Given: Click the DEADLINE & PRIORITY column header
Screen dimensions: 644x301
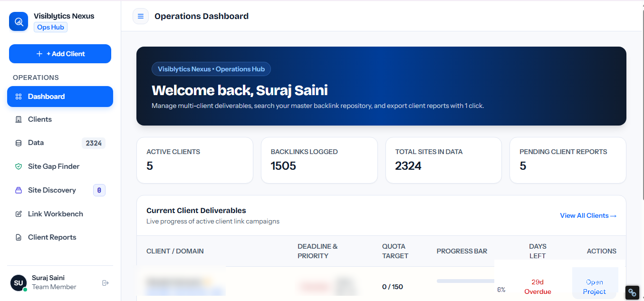Looking at the screenshot, I should click(x=317, y=251).
